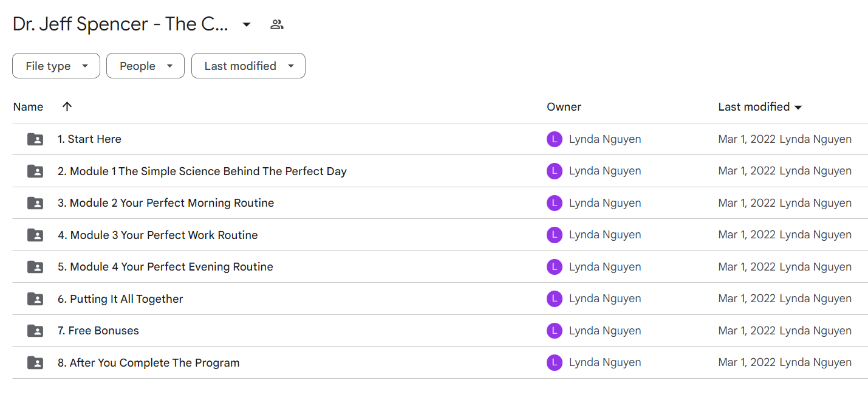Open "4. Module 3 Your Perfect Work Routine"
Image resolution: width=868 pixels, height=411 pixels.
158,235
